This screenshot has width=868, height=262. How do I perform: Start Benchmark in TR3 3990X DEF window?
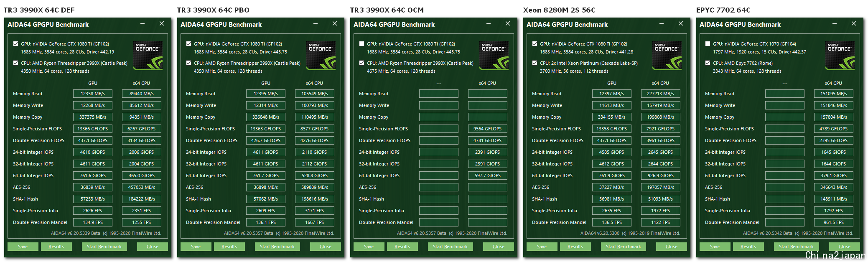coord(104,247)
